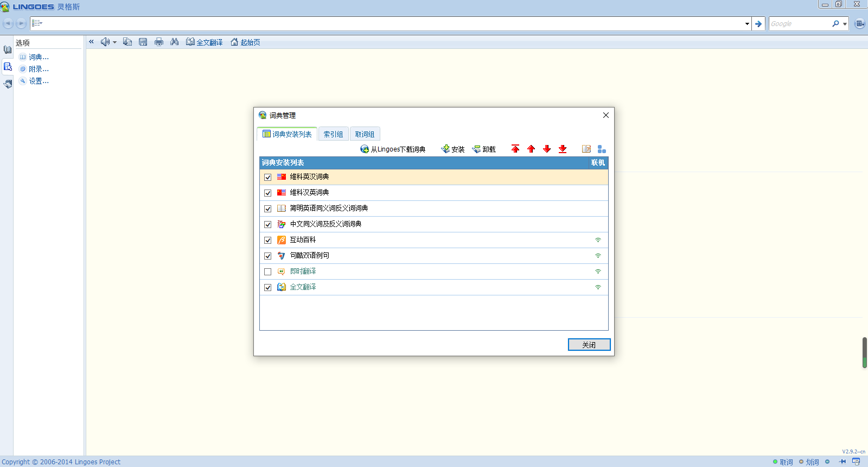This screenshot has width=868, height=467.
Task: Click the 卸载 uninstall button
Action: coord(484,149)
